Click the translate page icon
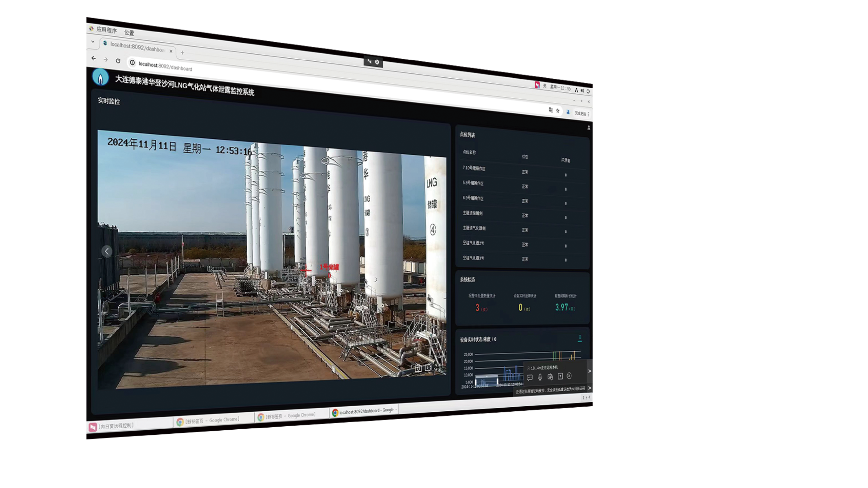The image size is (868, 488). pyautogui.click(x=551, y=110)
